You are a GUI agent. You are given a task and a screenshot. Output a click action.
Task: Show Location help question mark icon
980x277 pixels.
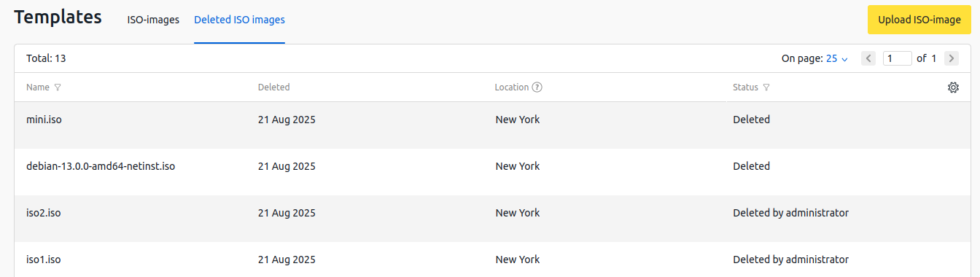point(537,87)
